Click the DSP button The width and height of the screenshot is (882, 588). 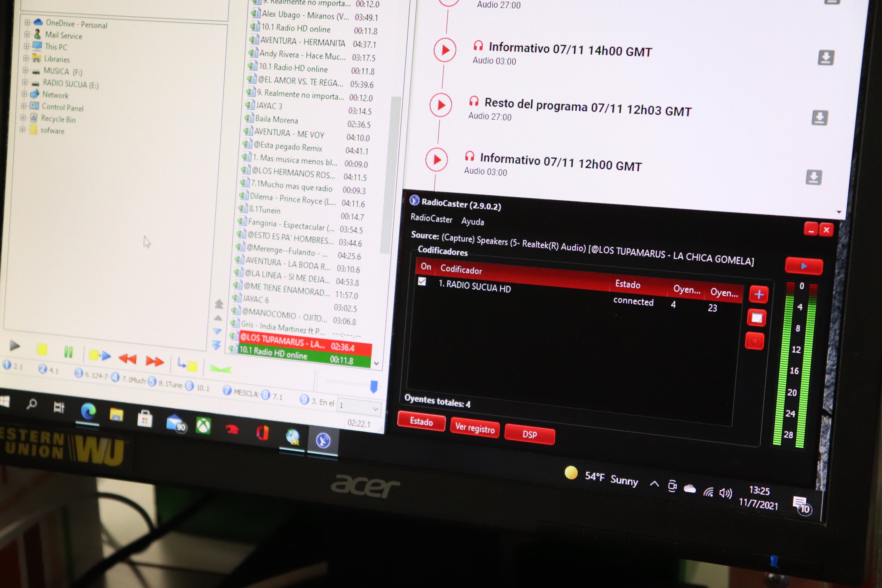pyautogui.click(x=530, y=434)
